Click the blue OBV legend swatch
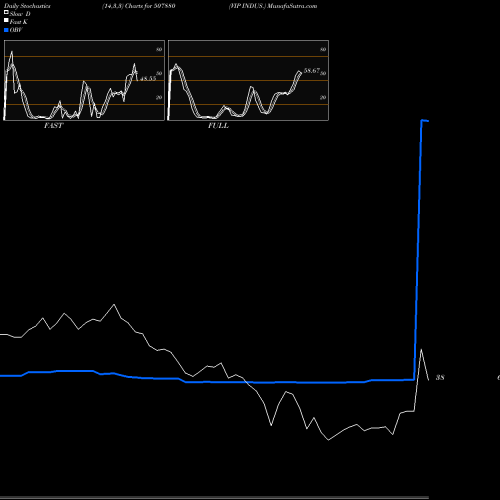Image resolution: width=500 pixels, height=500 pixels. point(6,30)
